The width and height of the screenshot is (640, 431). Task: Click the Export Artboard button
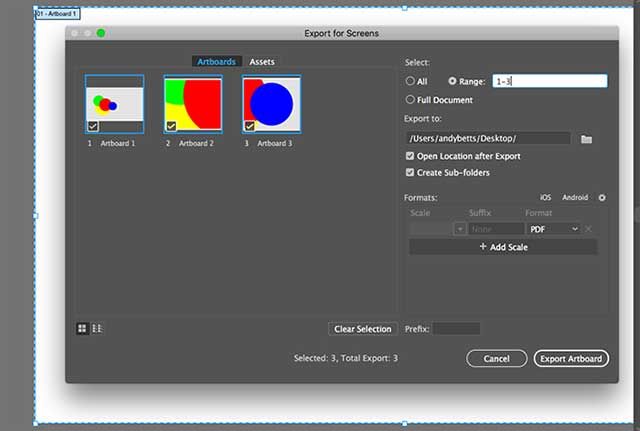click(571, 358)
